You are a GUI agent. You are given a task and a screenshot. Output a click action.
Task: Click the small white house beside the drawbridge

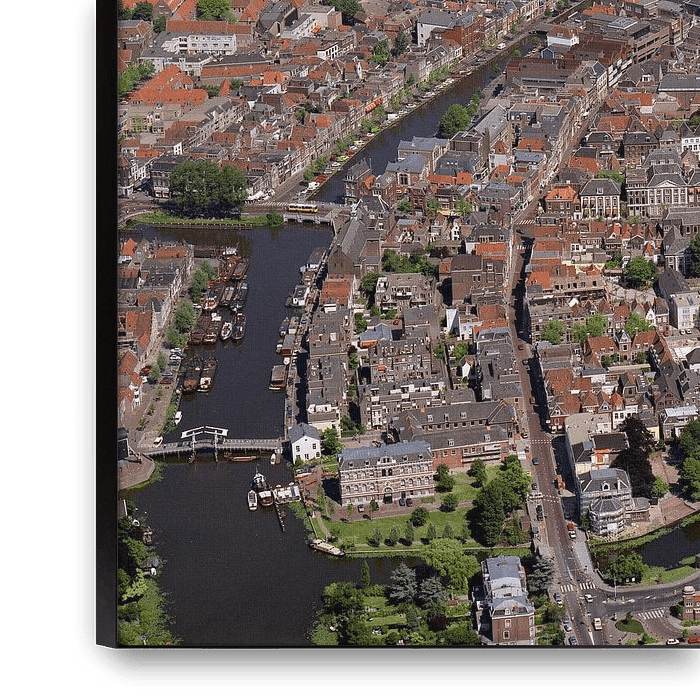click(x=304, y=443)
